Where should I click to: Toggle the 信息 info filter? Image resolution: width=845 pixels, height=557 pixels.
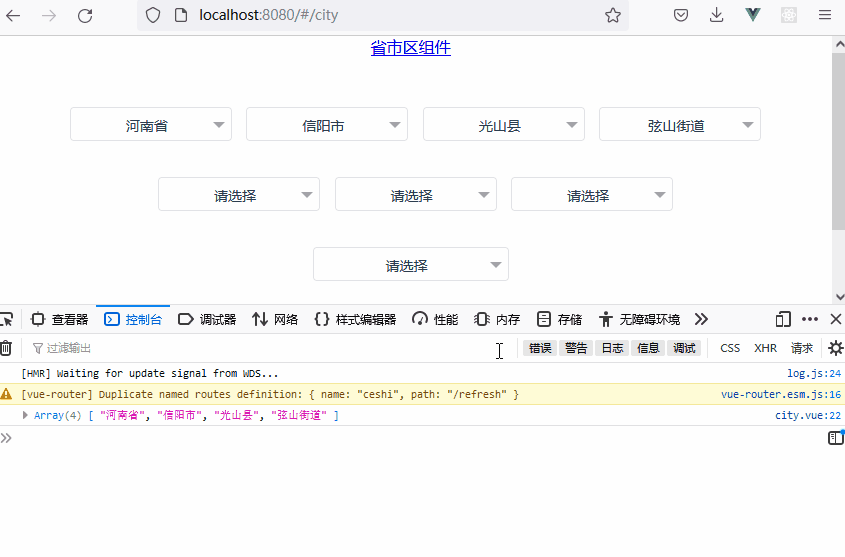click(x=648, y=348)
